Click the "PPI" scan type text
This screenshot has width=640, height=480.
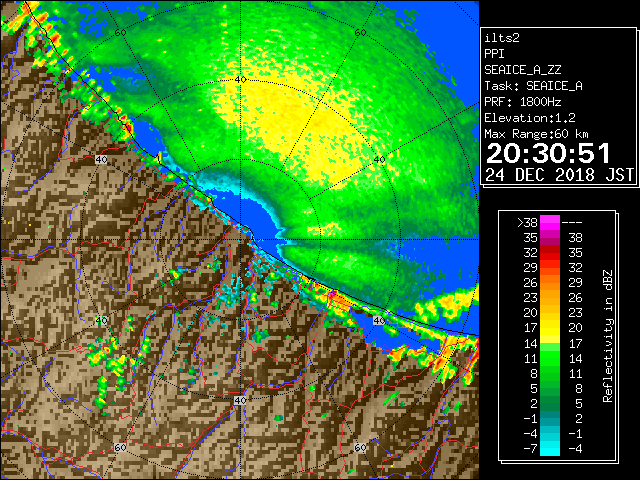[x=494, y=54]
